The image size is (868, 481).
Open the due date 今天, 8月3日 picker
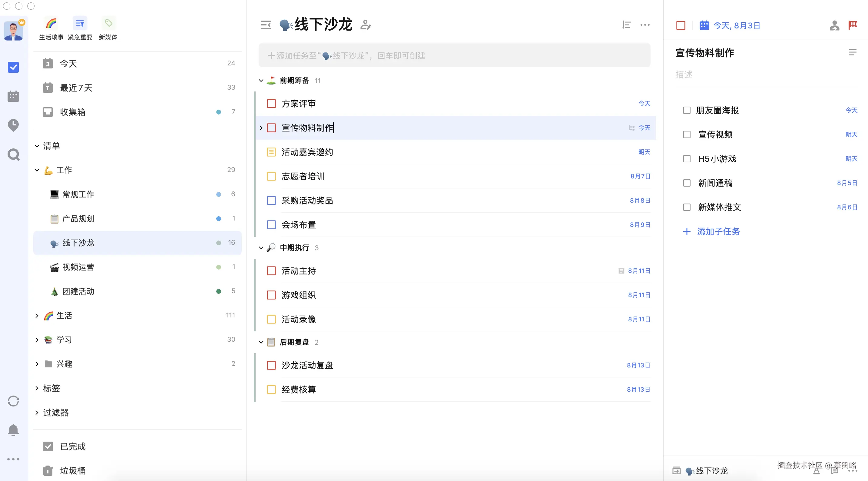coord(737,25)
